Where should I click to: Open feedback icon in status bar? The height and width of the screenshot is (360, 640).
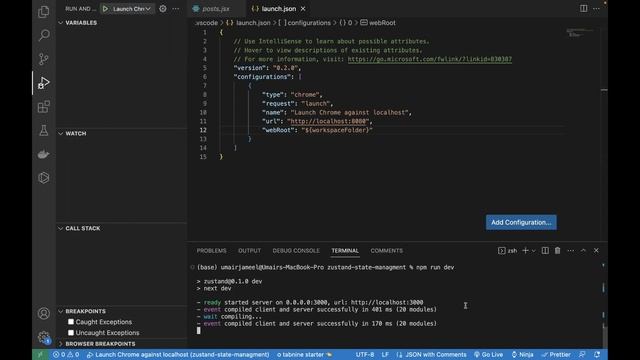pyautogui.click(x=582, y=355)
